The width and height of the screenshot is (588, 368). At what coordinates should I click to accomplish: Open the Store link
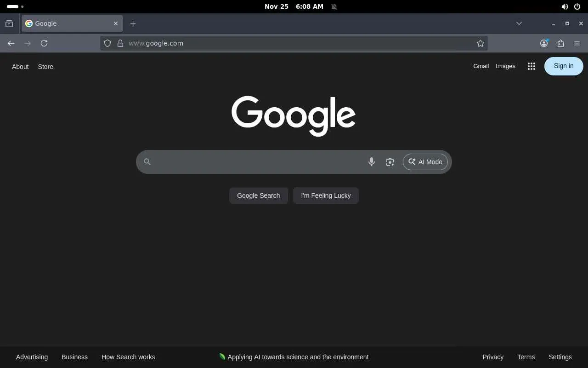tap(45, 67)
